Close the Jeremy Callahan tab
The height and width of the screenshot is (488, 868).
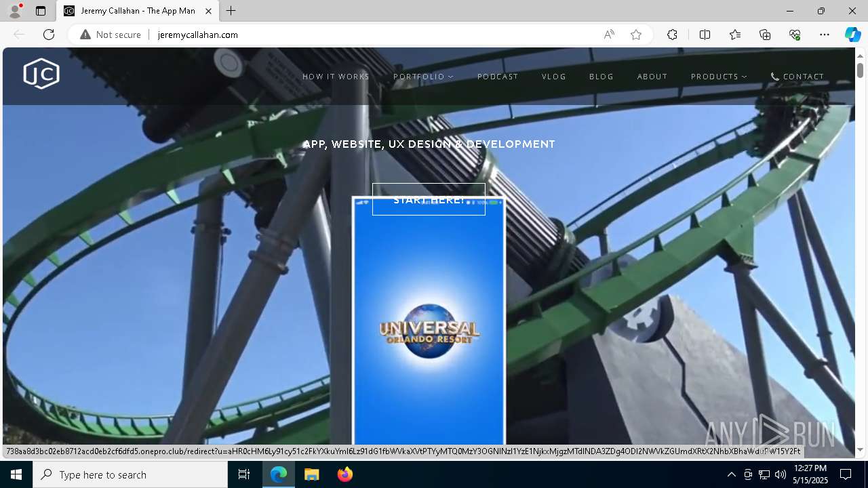208,11
